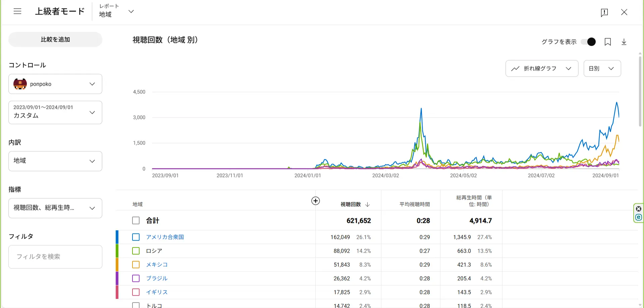Select the アメリカ合衆国 checkbox
644x308 pixels.
point(136,237)
